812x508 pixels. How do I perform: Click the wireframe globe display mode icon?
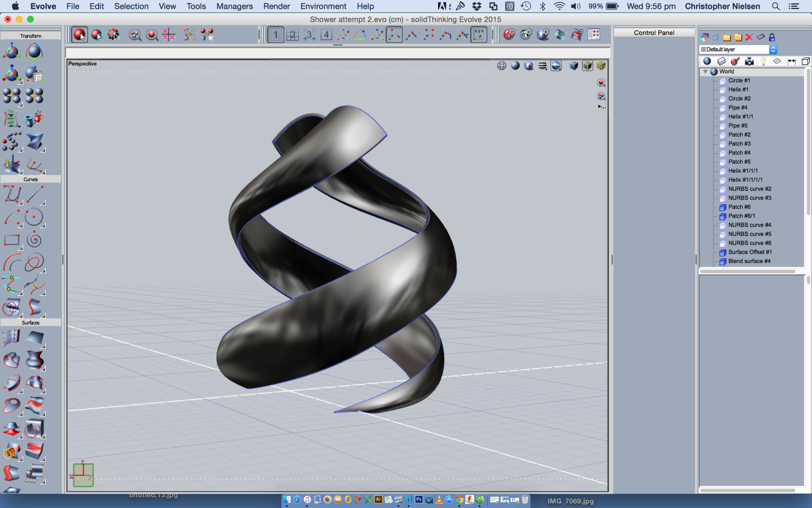501,66
